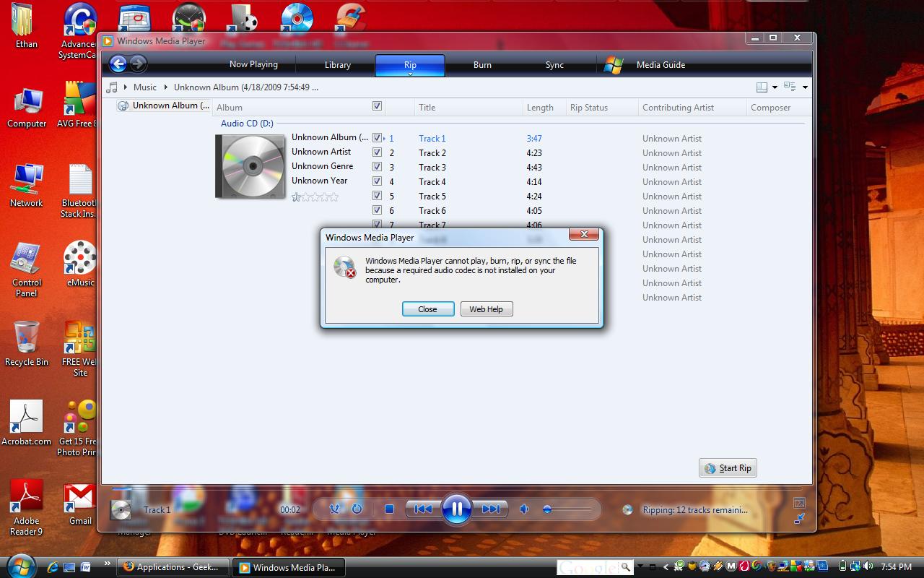
Task: Click the Web Help button
Action: click(487, 309)
